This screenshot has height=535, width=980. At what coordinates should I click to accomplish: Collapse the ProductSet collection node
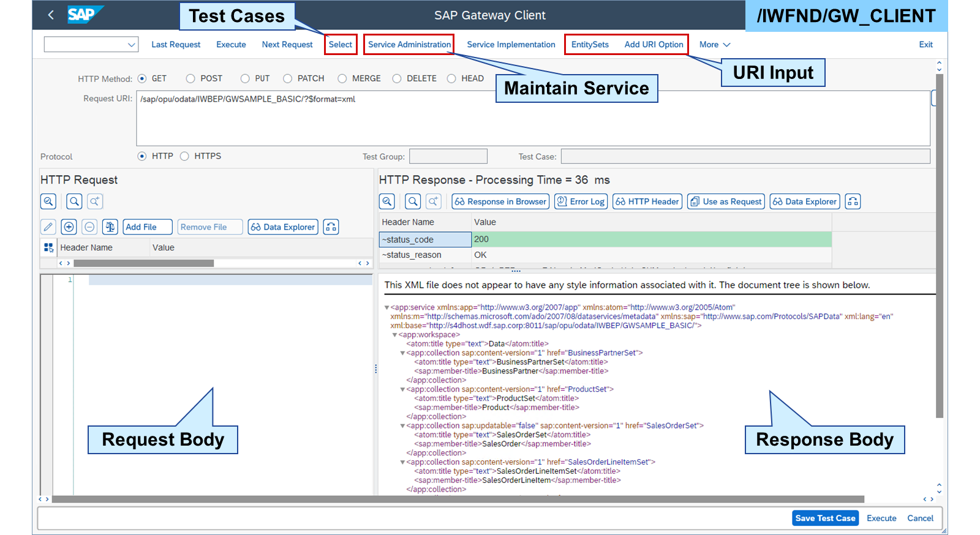click(x=402, y=389)
